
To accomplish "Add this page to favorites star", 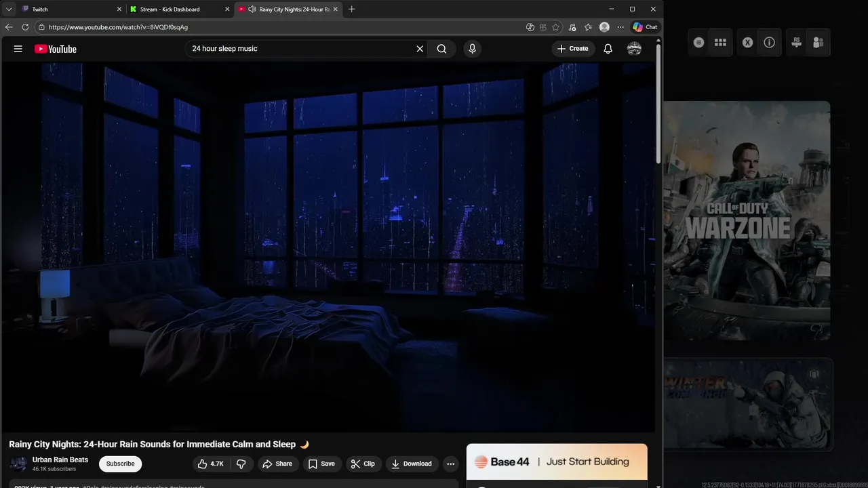I will coord(556,27).
